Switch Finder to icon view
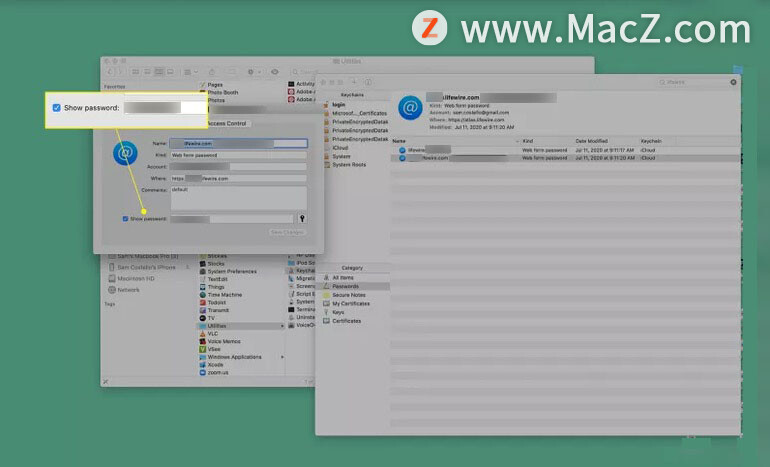770x467 pixels. [x=136, y=72]
